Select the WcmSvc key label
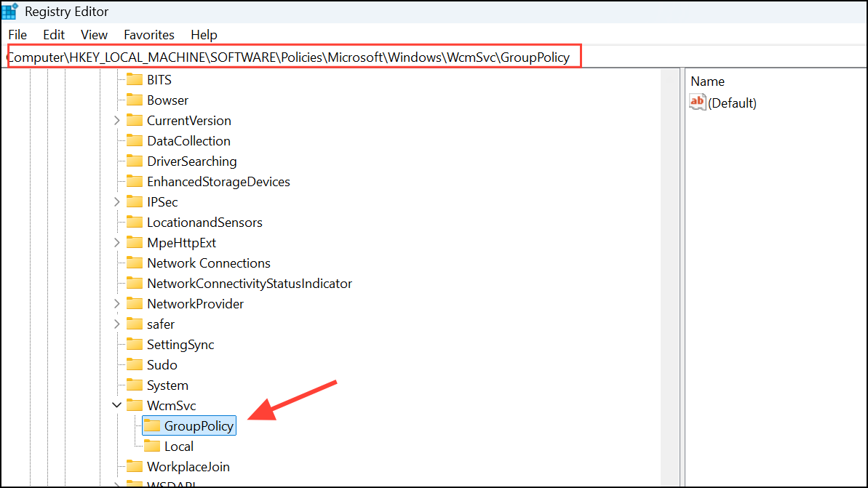 171,406
